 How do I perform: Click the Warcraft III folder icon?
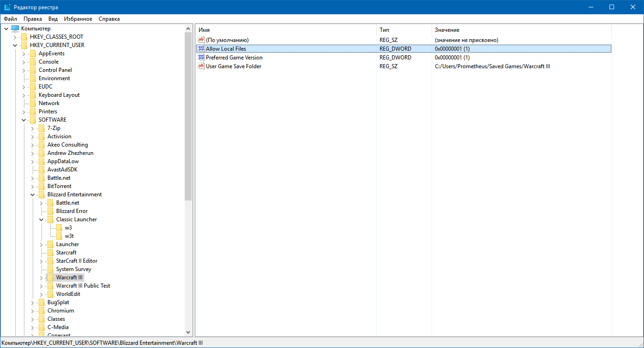[50, 277]
